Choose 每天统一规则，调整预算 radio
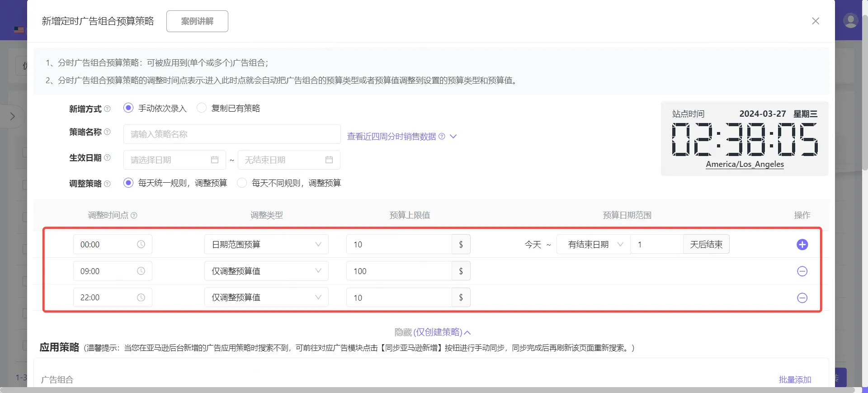This screenshot has height=393, width=868. 128,183
